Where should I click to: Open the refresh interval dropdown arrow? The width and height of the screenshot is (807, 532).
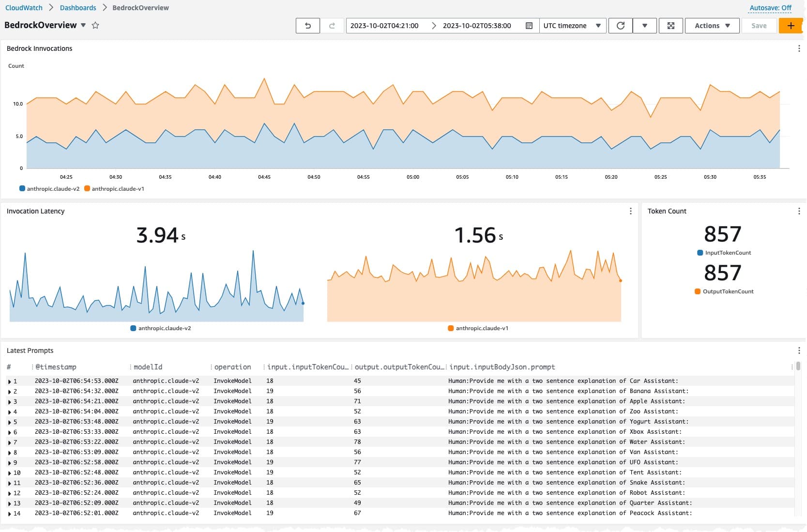click(x=645, y=26)
